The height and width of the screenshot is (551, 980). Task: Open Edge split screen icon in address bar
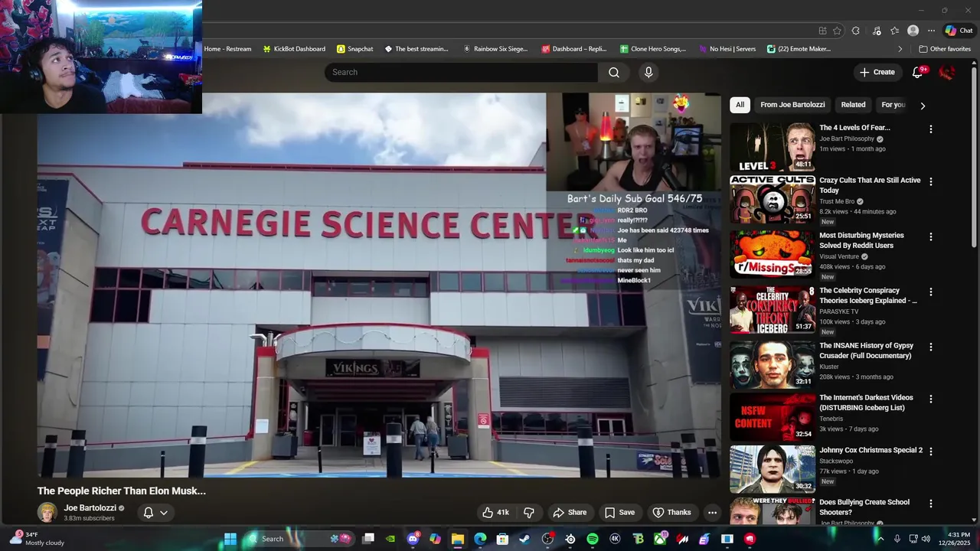click(822, 31)
